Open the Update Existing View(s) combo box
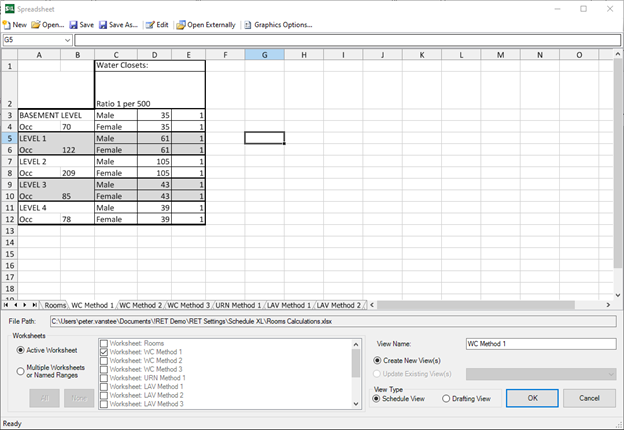Viewport: 624px width, 430px height. click(541, 374)
